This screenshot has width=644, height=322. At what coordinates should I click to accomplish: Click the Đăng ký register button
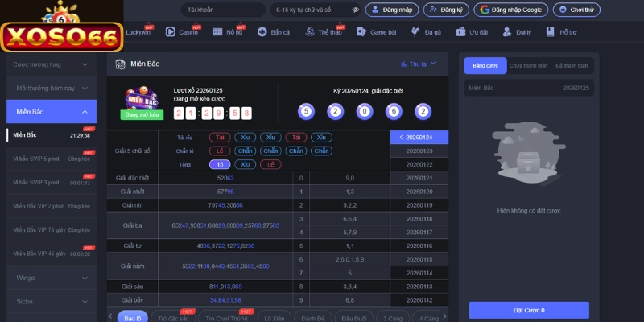pyautogui.click(x=446, y=10)
